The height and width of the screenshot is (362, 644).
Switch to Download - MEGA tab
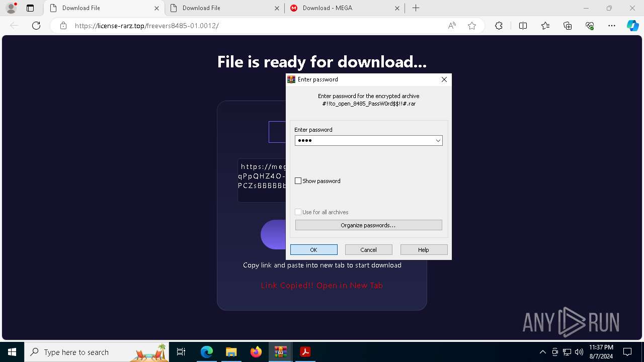coord(345,8)
